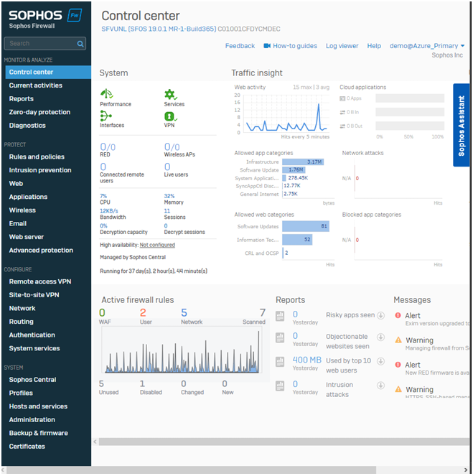Click the How-to guides video camera icon
473x476 pixels.
point(267,46)
